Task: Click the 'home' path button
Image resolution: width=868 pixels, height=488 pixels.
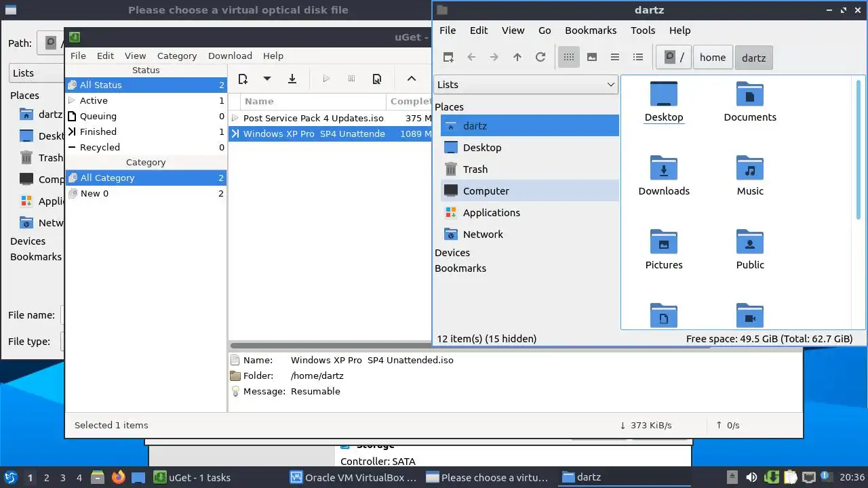Action: coord(713,58)
